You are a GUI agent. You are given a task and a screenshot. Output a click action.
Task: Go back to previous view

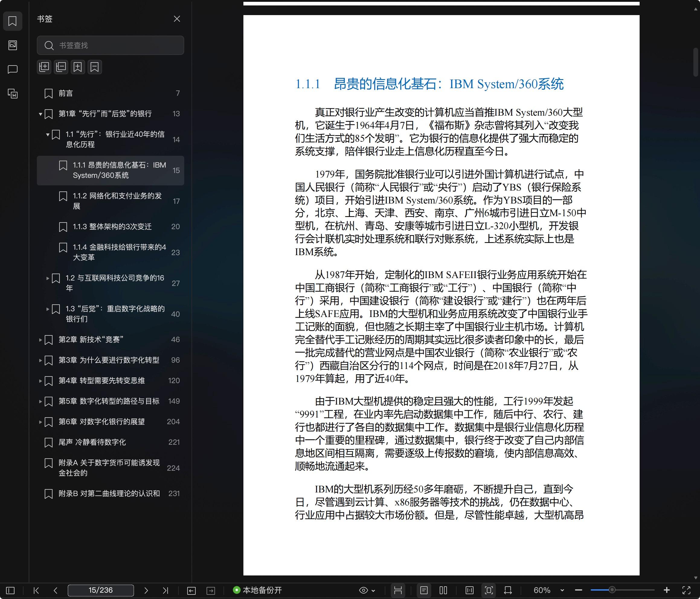point(191,591)
